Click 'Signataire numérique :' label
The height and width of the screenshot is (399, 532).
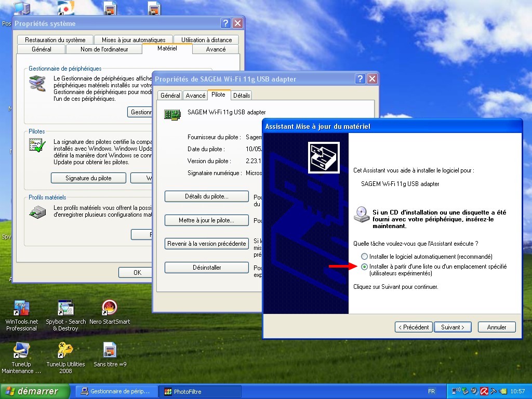point(215,173)
